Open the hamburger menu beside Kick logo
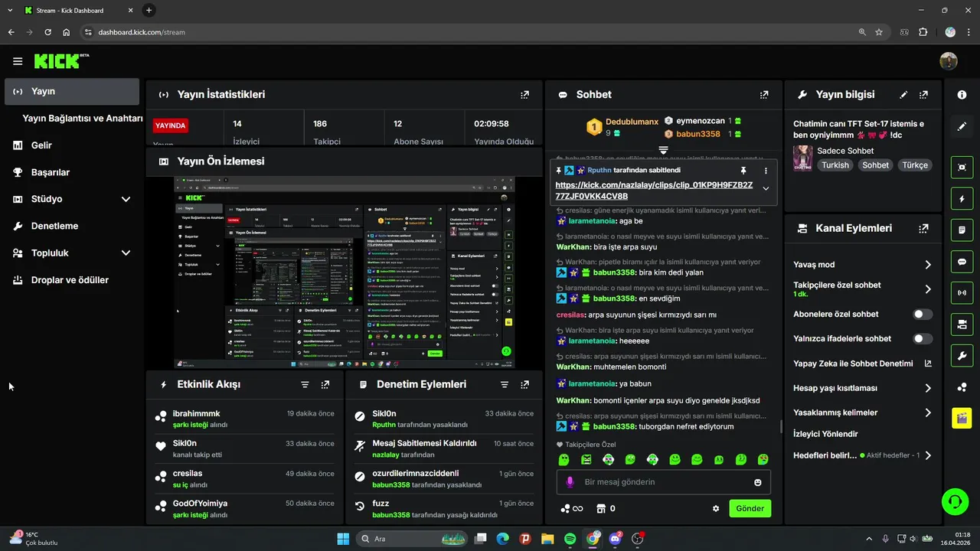 [x=18, y=61]
